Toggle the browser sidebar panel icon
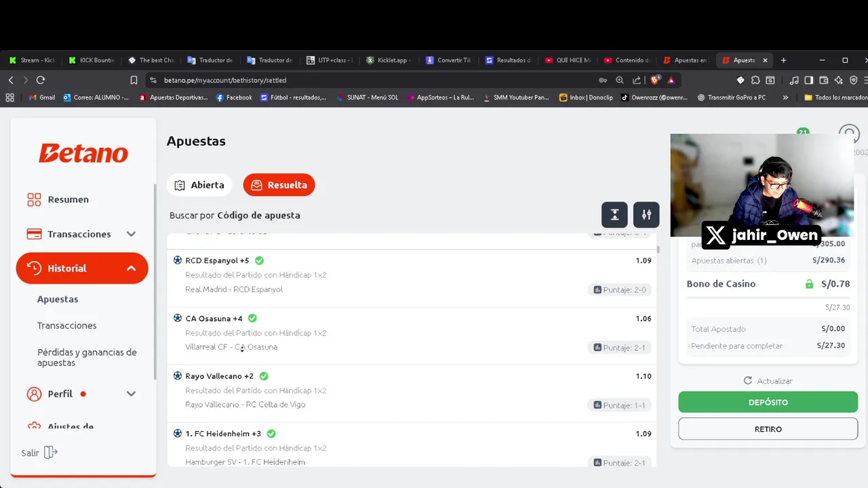Image resolution: width=868 pixels, height=488 pixels. pos(808,80)
